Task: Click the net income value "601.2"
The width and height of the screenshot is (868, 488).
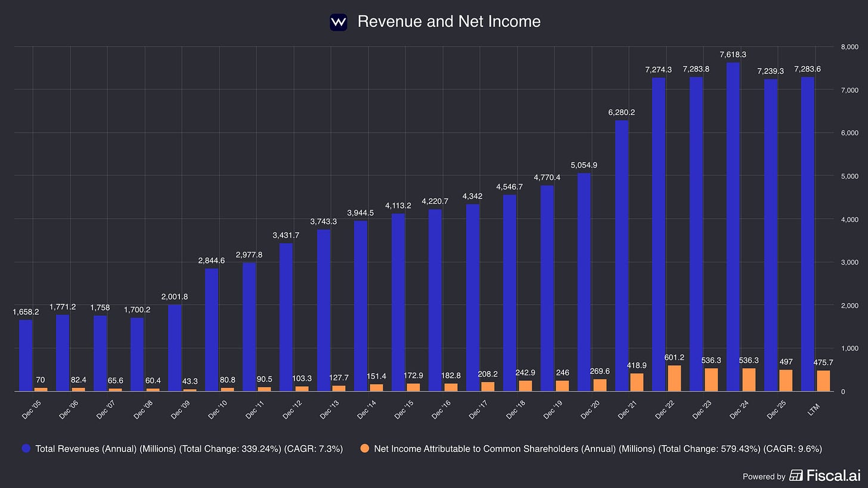Action: point(674,358)
